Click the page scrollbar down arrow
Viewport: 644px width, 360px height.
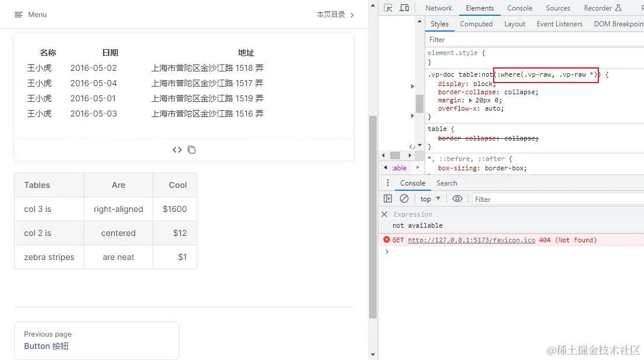coord(373,354)
